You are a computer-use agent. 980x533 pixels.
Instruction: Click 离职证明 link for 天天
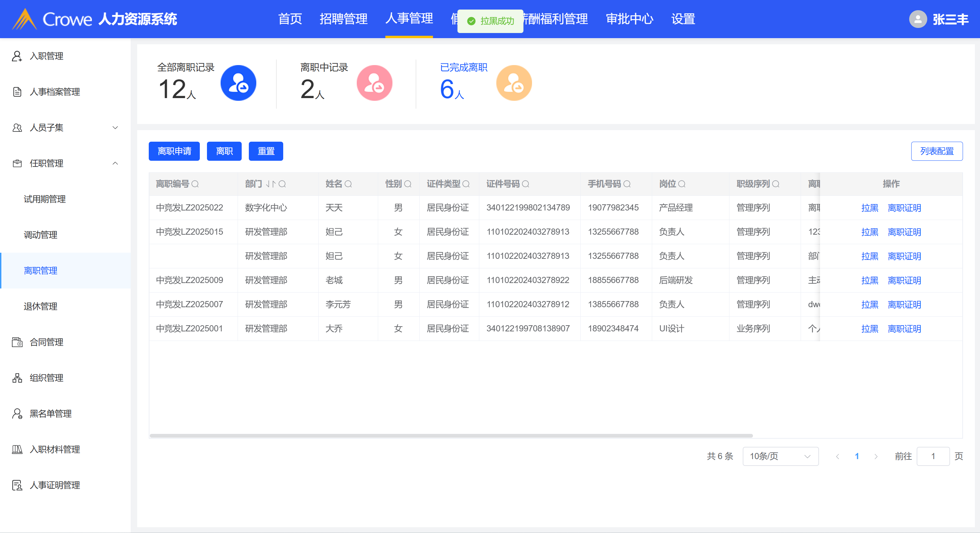pos(904,208)
